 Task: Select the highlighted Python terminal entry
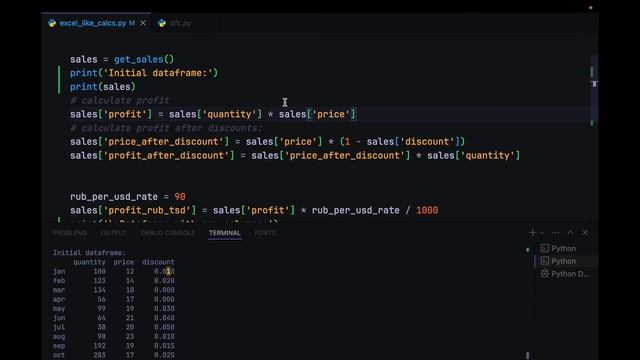[566, 261]
